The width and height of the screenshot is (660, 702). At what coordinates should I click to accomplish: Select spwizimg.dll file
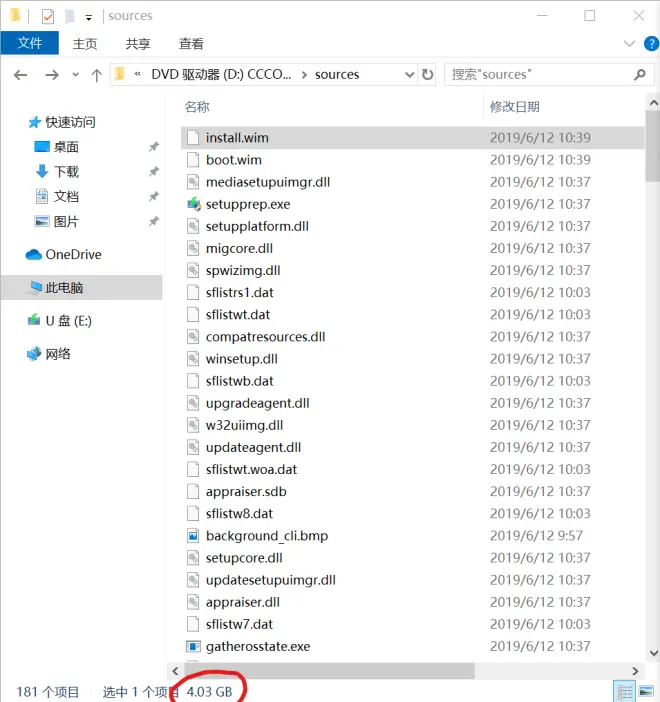pos(243,270)
